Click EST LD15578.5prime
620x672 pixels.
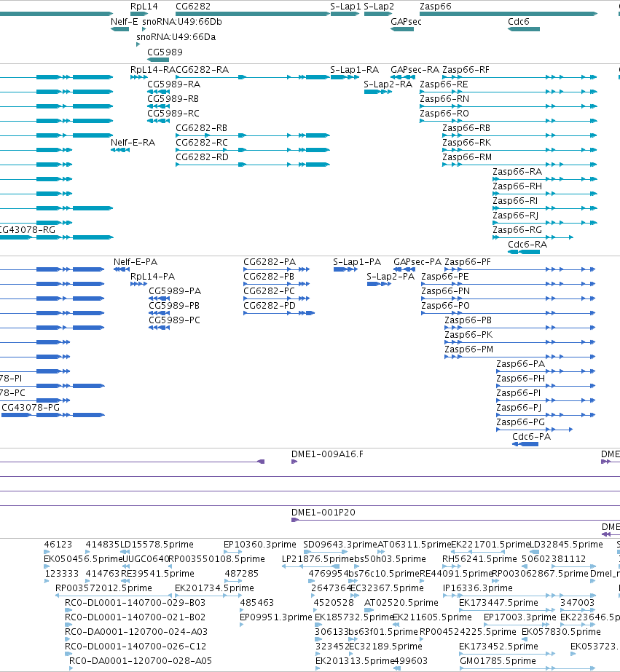157,545
